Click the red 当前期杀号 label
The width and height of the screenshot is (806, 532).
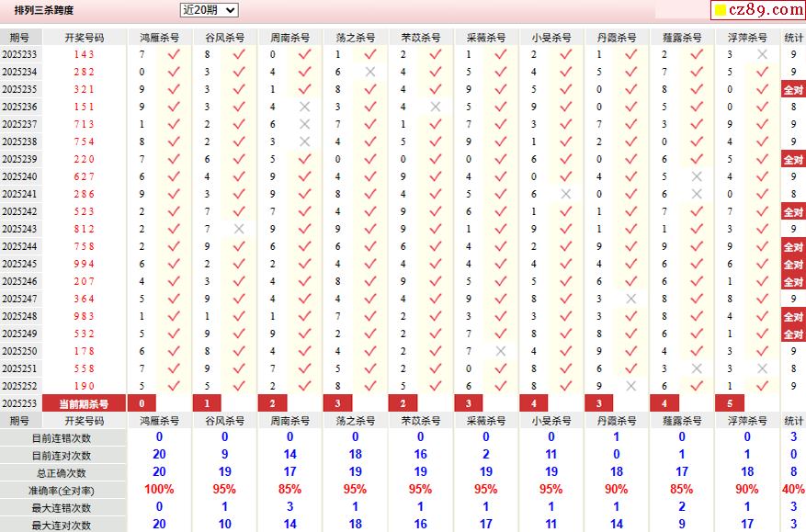click(84, 403)
